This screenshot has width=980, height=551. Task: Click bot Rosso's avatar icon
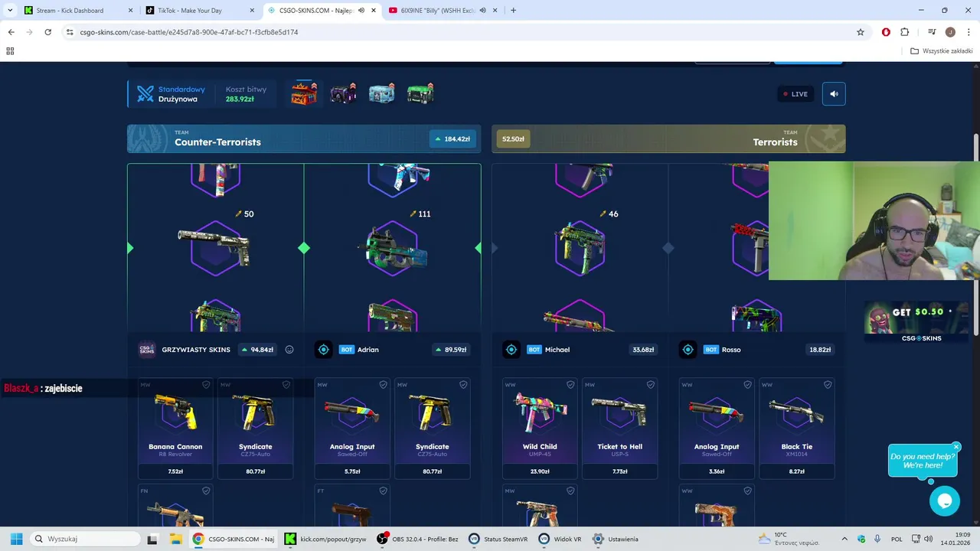(x=688, y=350)
